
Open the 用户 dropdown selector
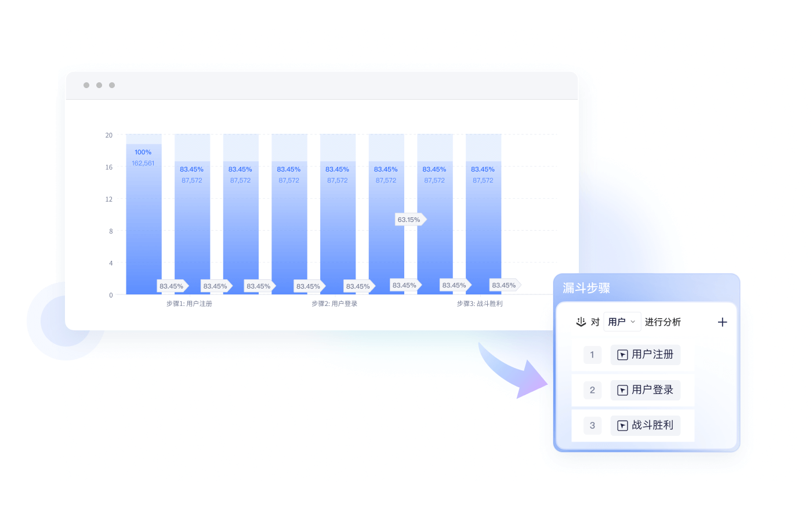click(622, 322)
